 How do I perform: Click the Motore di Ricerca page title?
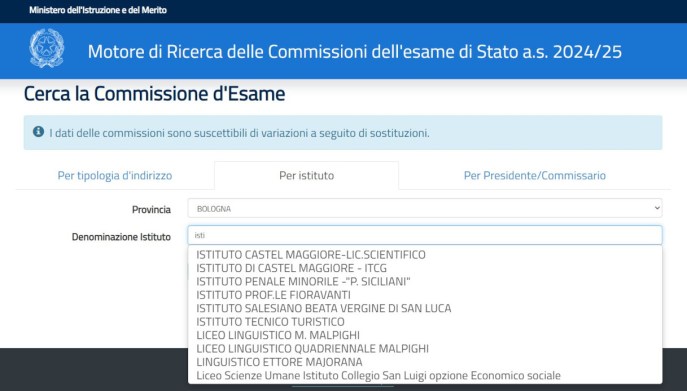coord(354,52)
